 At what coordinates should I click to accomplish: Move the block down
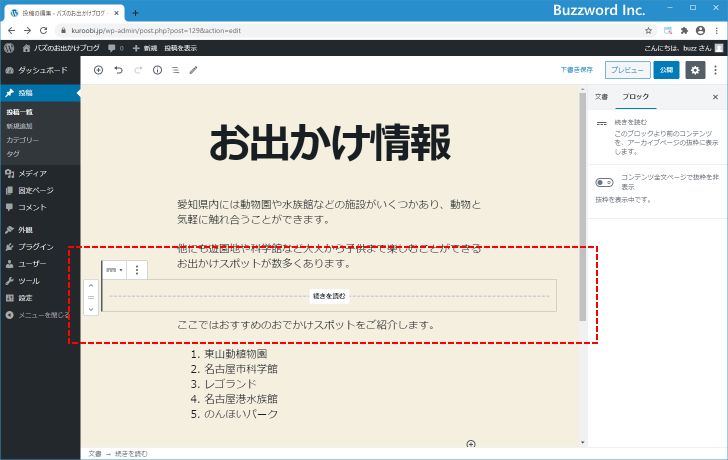click(91, 309)
